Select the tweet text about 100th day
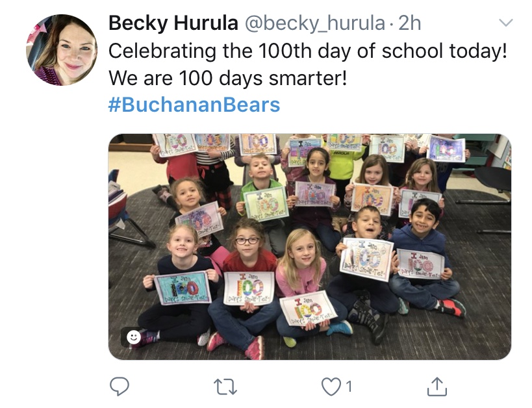Image resolution: width=532 pixels, height=408 pixels. click(x=307, y=64)
